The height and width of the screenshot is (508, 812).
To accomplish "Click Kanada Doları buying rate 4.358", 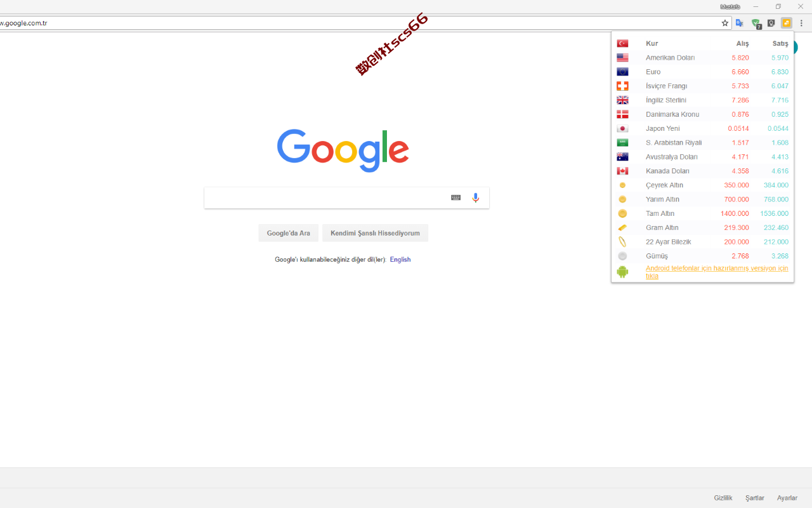I will pos(740,171).
